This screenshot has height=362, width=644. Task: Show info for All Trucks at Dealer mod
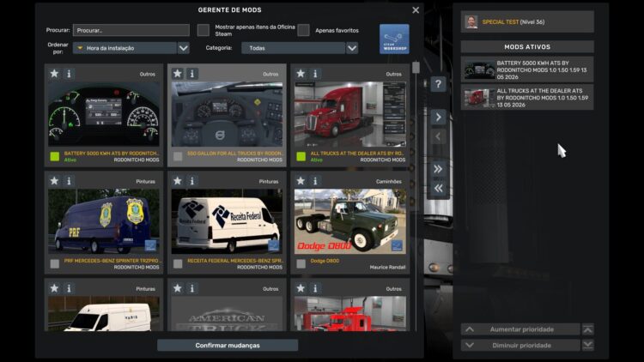(x=315, y=74)
